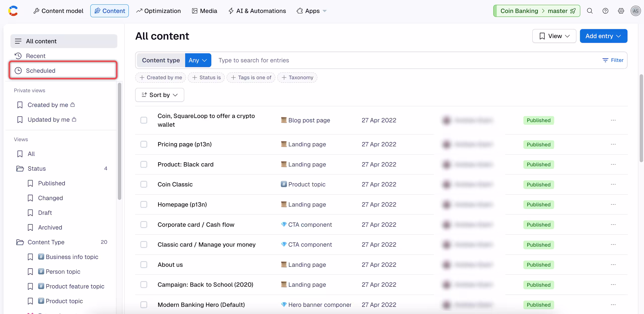Click the Contentful logo icon
The width and height of the screenshot is (644, 314).
[x=13, y=11]
